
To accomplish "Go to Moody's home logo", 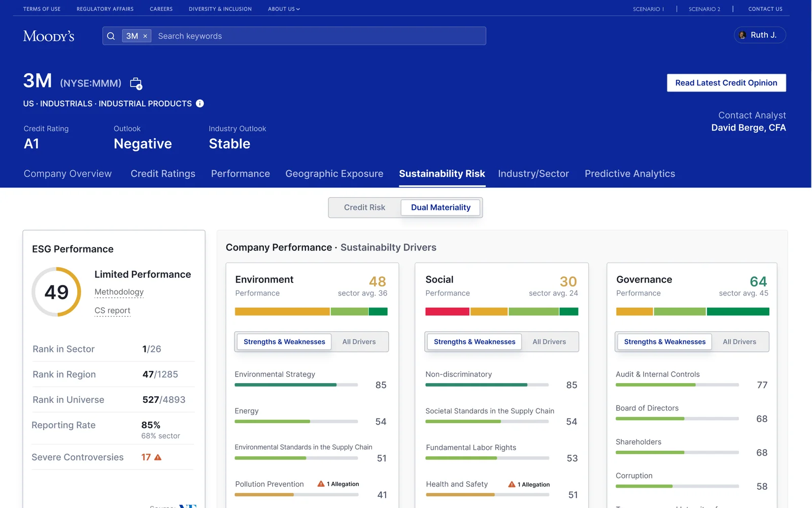I will click(x=49, y=36).
